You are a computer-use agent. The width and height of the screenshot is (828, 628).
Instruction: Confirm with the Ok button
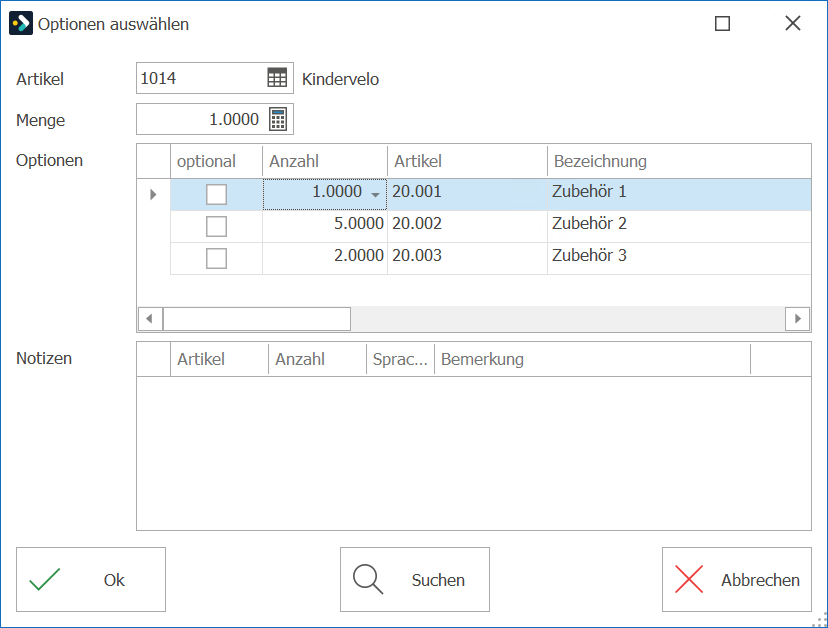91,579
